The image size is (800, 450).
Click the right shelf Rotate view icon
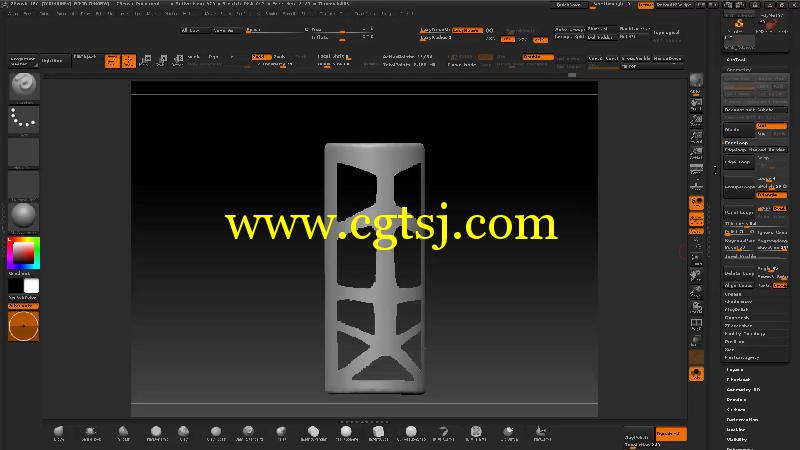(696, 308)
